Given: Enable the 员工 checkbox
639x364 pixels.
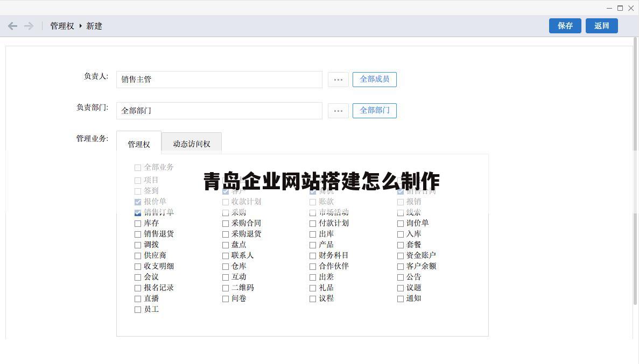Looking at the screenshot, I should [138, 309].
